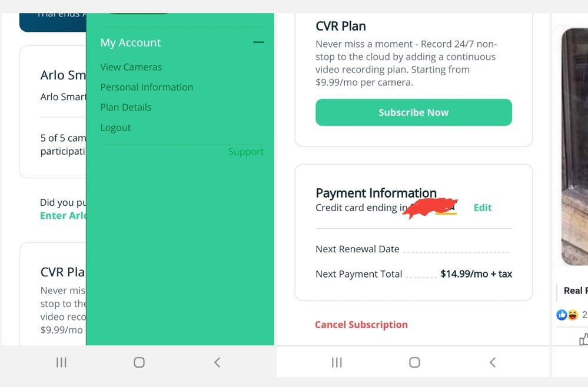Tap left phone recent apps icon
Viewport: 588px width, 387px height.
[61, 362]
